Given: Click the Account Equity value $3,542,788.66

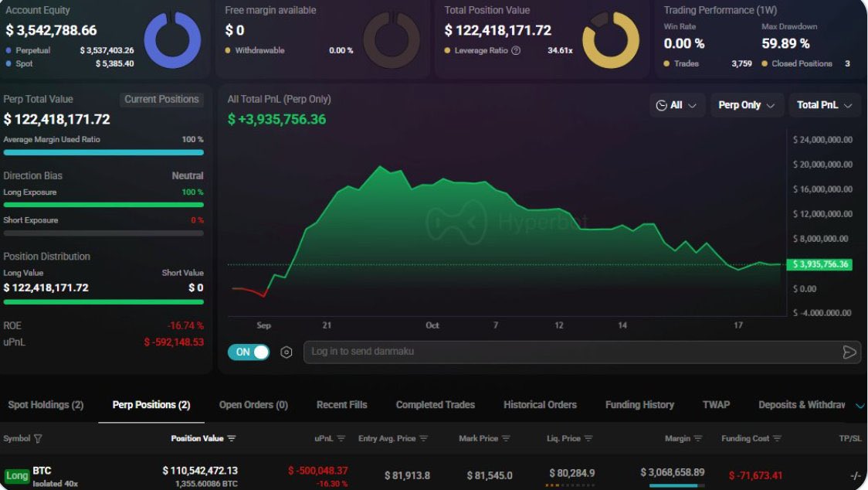Looking at the screenshot, I should coord(51,30).
